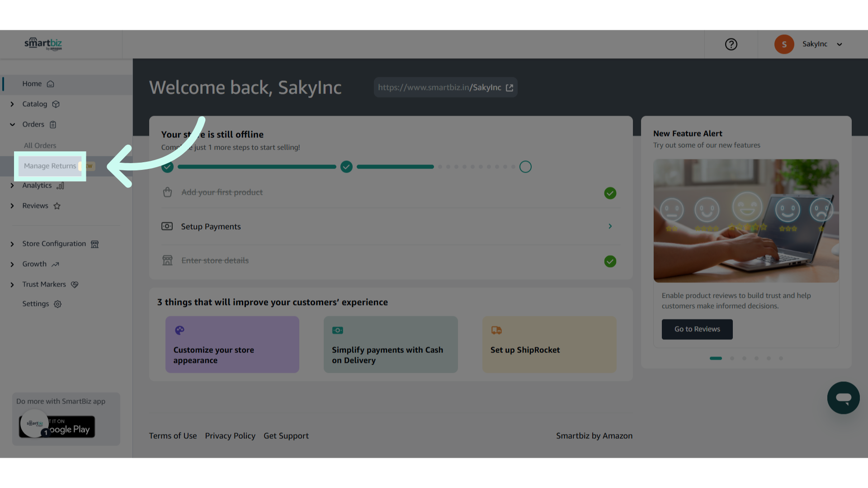Select the second carousel dot
The image size is (868, 488).
pos(732,358)
